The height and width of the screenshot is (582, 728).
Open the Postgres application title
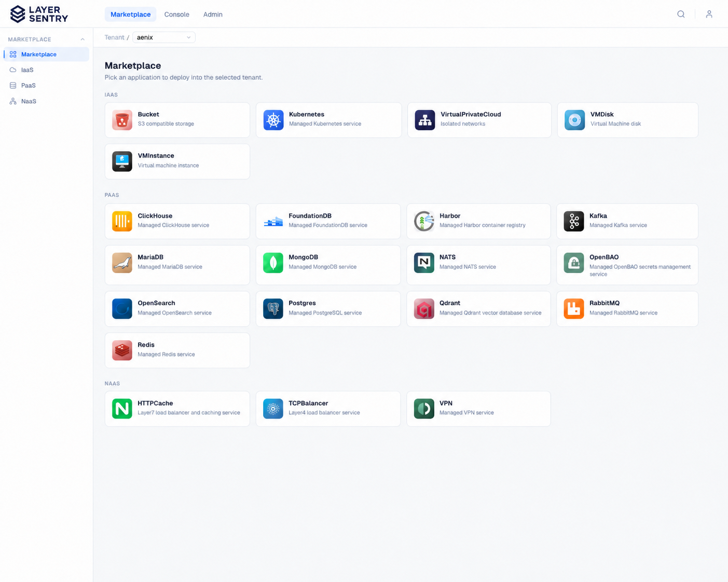pyautogui.click(x=302, y=303)
